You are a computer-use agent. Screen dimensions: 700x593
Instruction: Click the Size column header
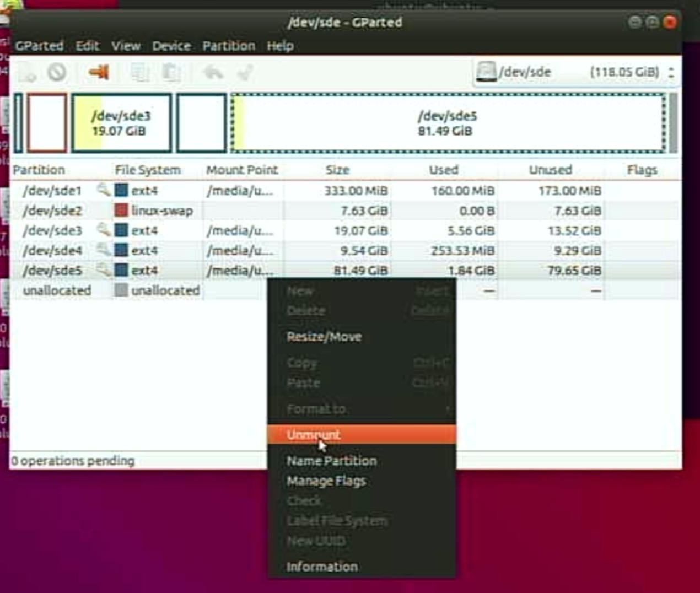tap(337, 170)
